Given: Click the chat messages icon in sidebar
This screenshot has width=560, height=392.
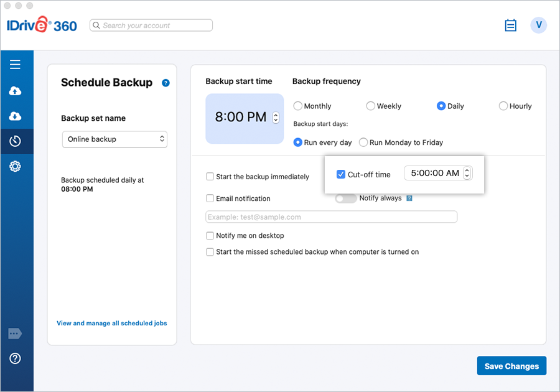Looking at the screenshot, I should pos(15,334).
